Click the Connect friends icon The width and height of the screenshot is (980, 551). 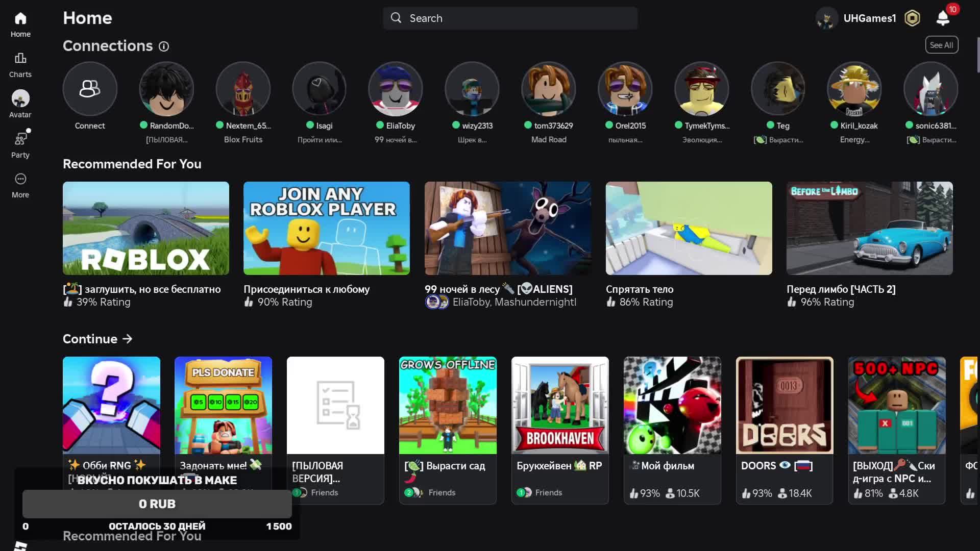click(90, 89)
